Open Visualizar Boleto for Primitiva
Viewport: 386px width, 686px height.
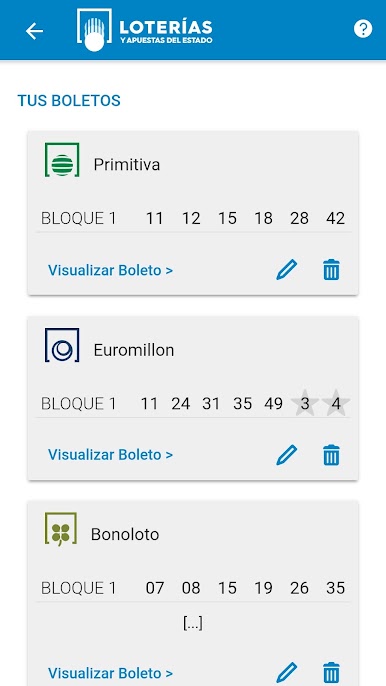110,270
